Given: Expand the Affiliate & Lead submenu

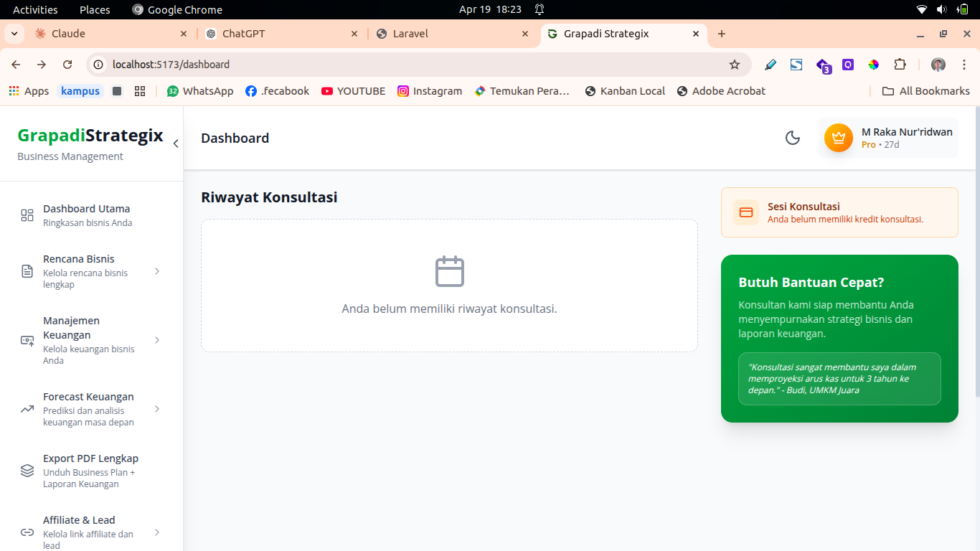Looking at the screenshot, I should point(157,532).
